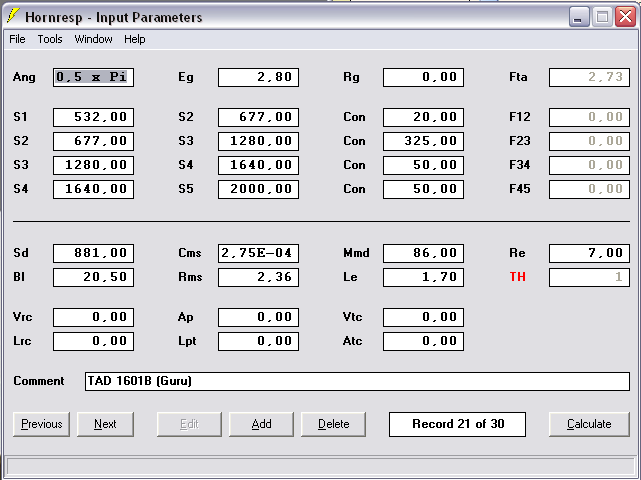The image size is (641, 480).
Task: Open the File menu
Action: (17, 39)
